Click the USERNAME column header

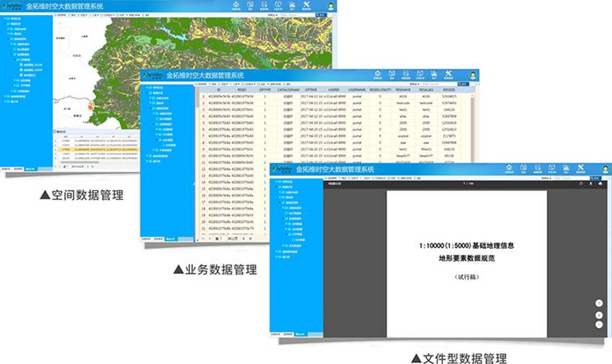click(357, 89)
